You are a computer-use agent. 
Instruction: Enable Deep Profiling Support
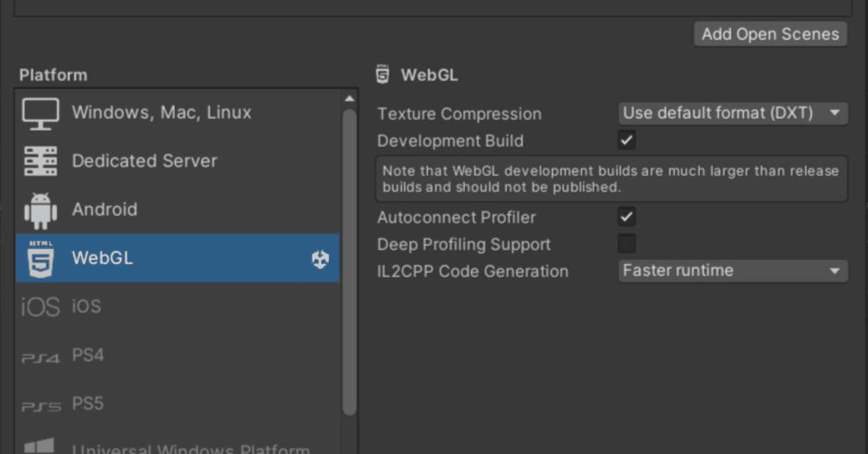pos(625,243)
